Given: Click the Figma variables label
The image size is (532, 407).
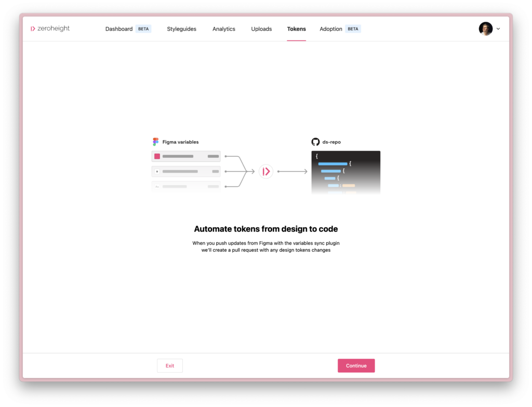Looking at the screenshot, I should (x=180, y=142).
